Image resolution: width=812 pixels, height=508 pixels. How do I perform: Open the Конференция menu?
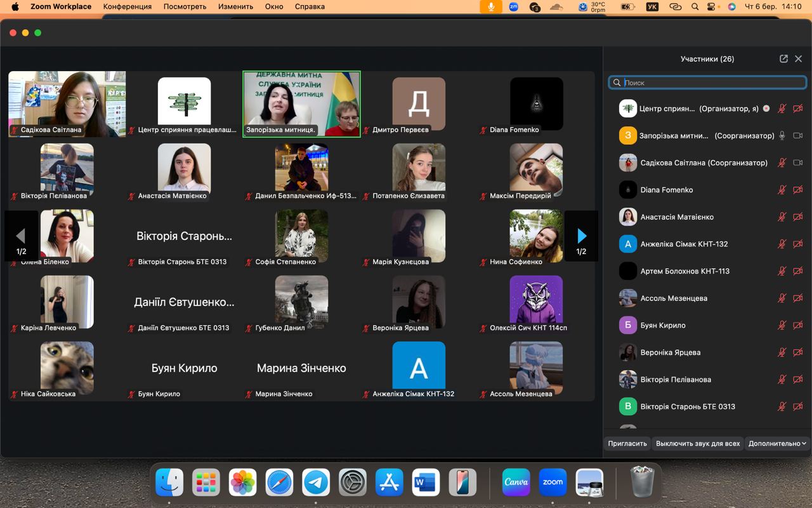[128, 6]
